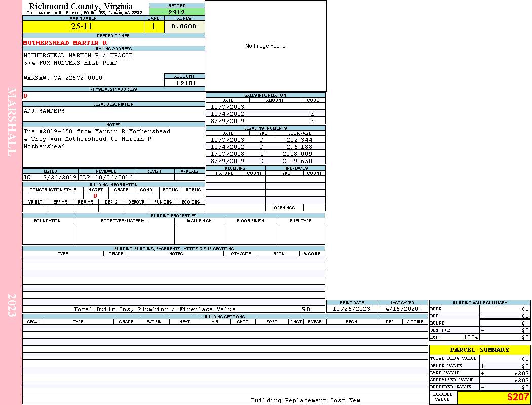Select the acres value 0.0600

click(x=184, y=27)
